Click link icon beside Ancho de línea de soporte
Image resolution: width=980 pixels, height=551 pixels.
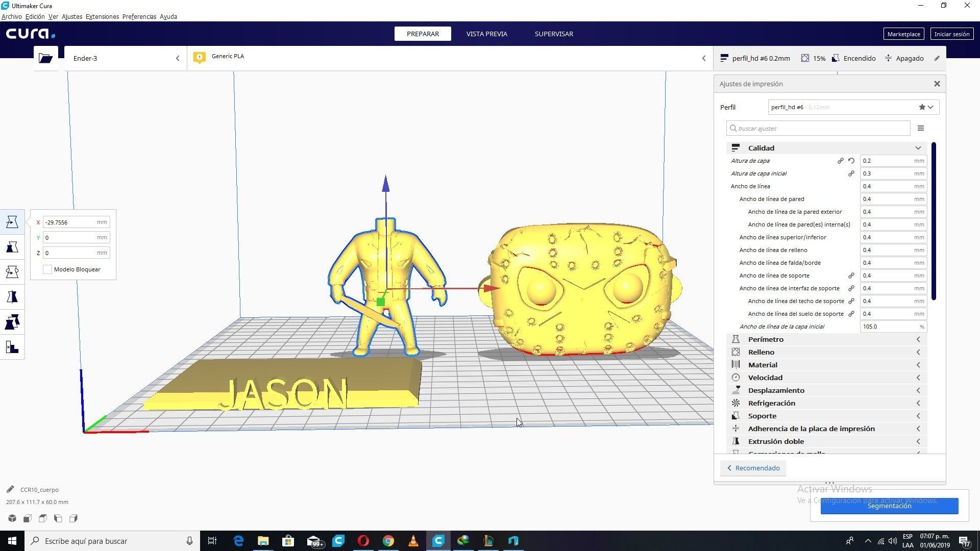tap(851, 275)
